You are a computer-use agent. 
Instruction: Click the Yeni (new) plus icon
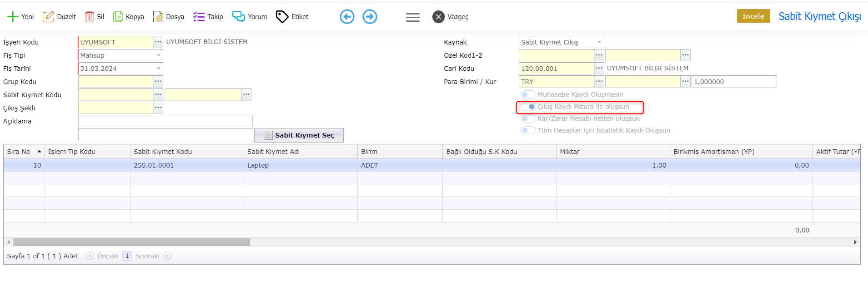[x=13, y=17]
